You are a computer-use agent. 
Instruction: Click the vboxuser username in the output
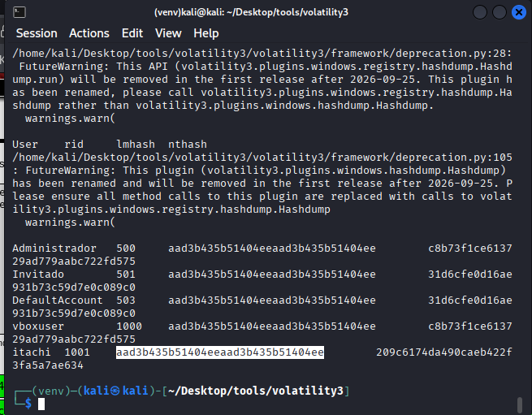pyautogui.click(x=40, y=326)
